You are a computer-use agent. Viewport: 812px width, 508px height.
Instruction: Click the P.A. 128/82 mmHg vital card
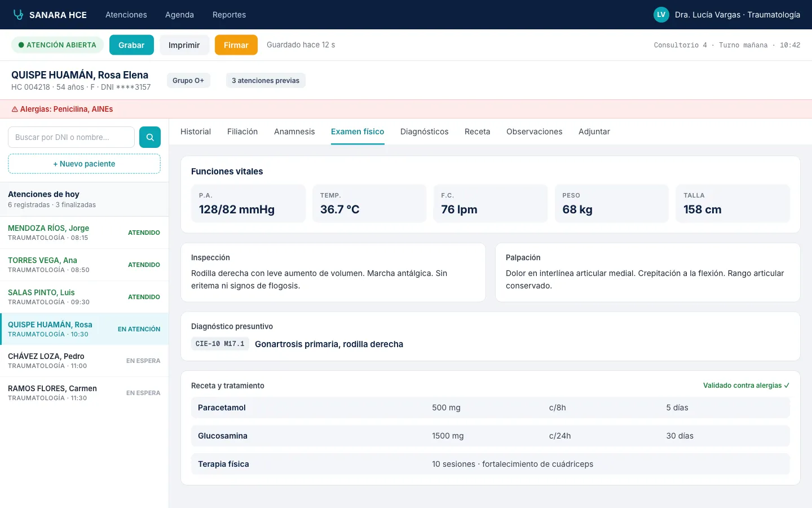pyautogui.click(x=248, y=203)
